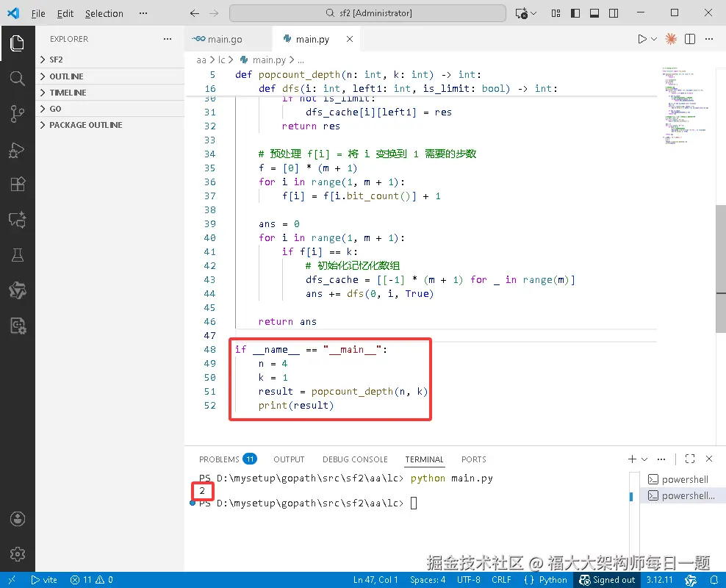
Task: Open remote window indicator in status bar
Action: point(12,580)
